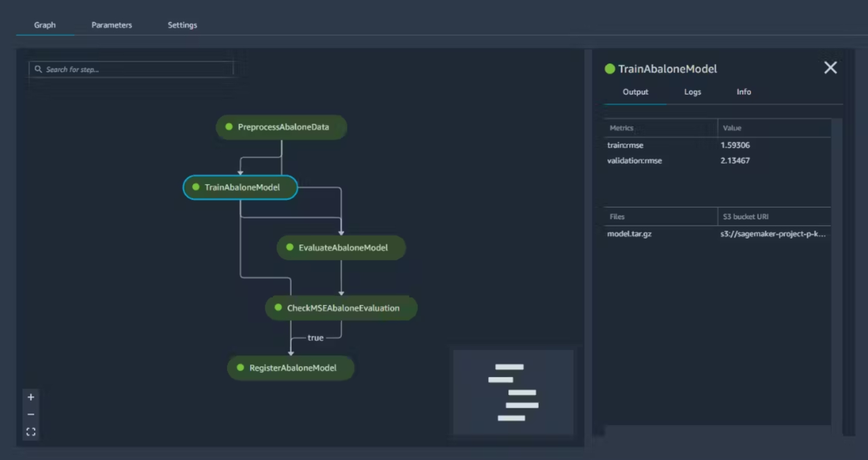Click the magnifier icon in search box
Viewport: 868px width, 460px height.
(39, 69)
